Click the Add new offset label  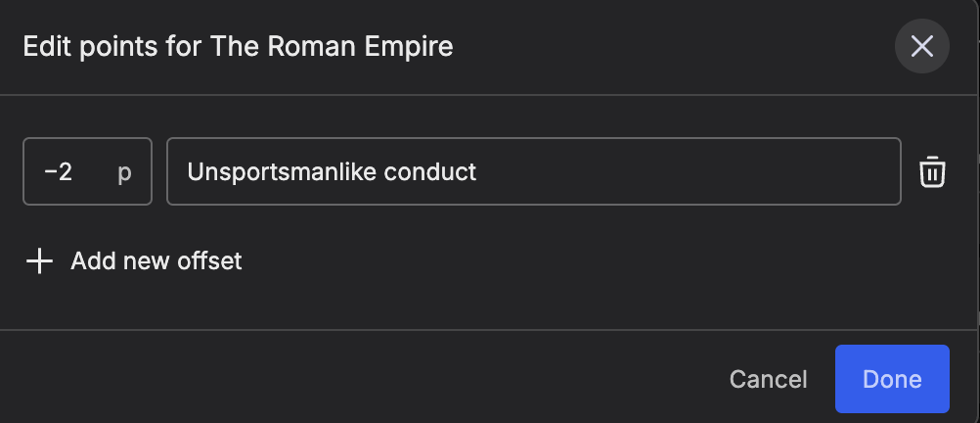click(x=156, y=261)
